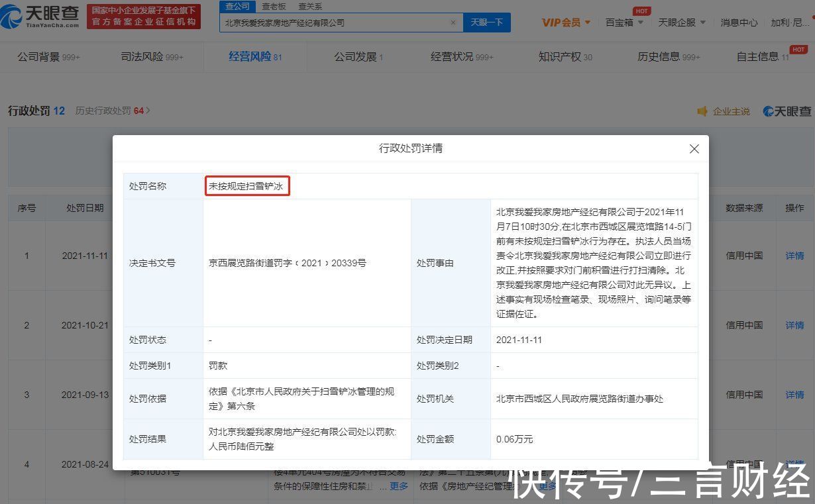
Task: Switch to the 历史信息 tab
Action: coord(669,57)
